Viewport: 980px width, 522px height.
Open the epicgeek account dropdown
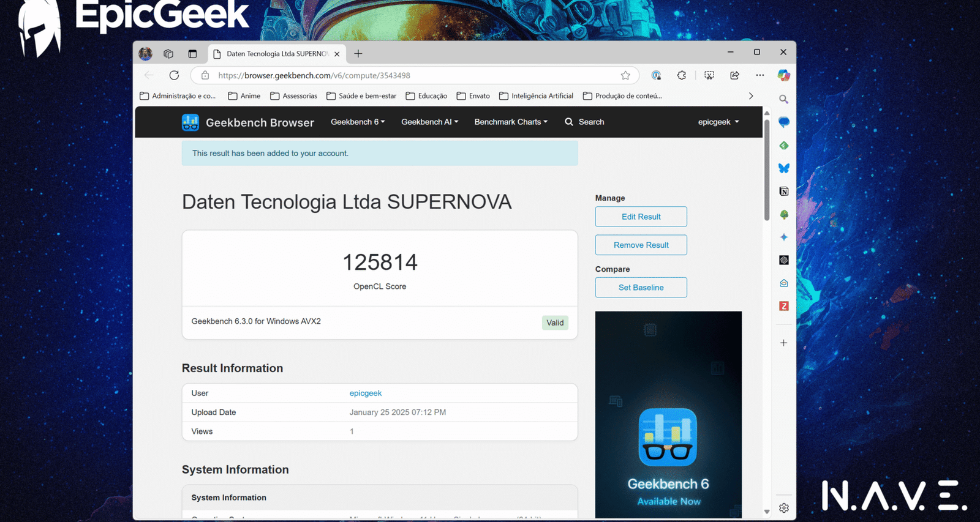coord(718,122)
